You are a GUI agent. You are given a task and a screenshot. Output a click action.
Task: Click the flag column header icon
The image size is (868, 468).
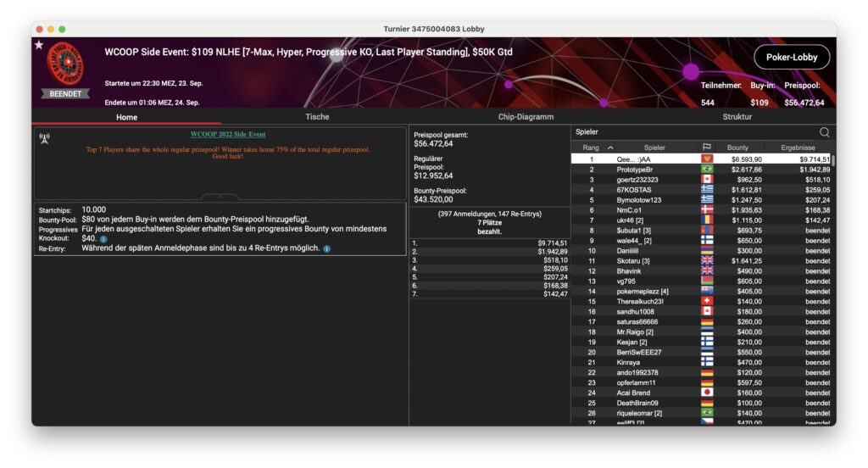point(706,148)
